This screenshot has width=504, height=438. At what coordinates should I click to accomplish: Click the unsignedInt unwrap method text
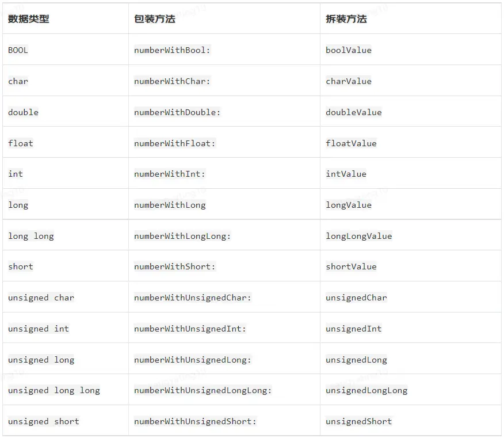click(x=353, y=329)
